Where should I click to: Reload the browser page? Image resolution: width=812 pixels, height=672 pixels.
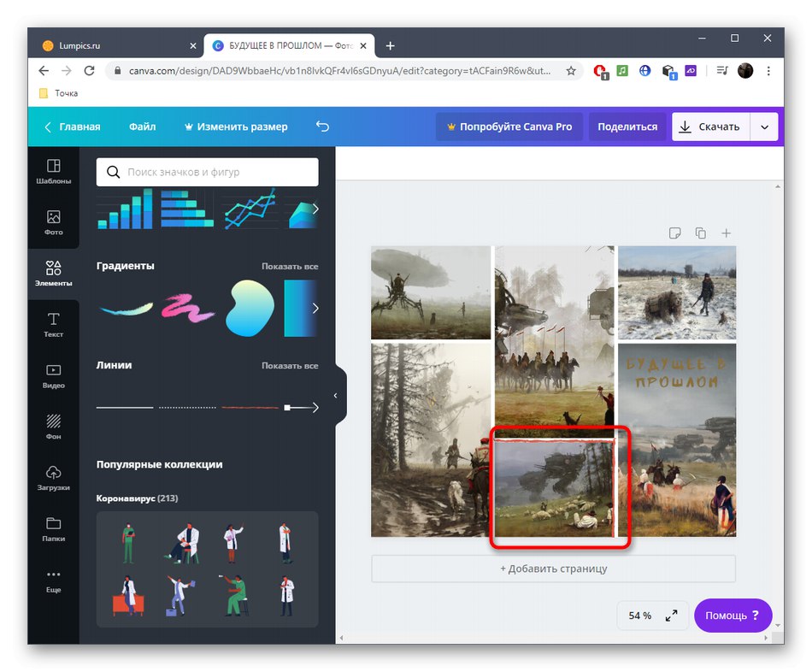point(89,70)
